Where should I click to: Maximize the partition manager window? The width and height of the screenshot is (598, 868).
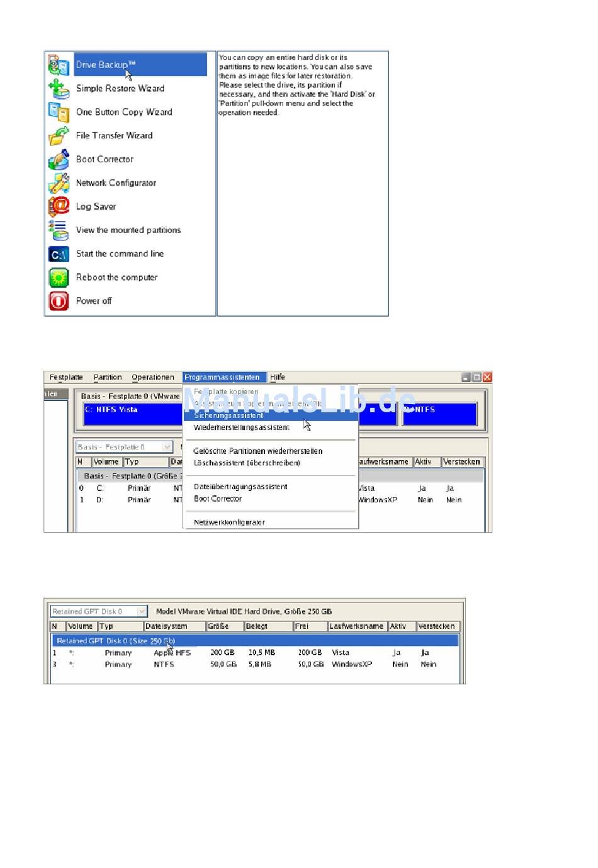477,378
